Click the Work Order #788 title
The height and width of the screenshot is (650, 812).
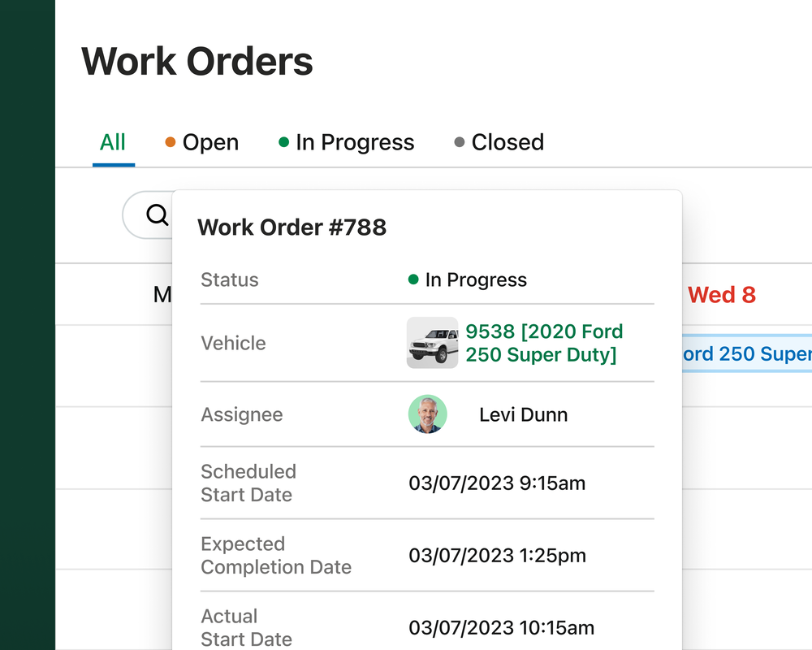coord(292,227)
